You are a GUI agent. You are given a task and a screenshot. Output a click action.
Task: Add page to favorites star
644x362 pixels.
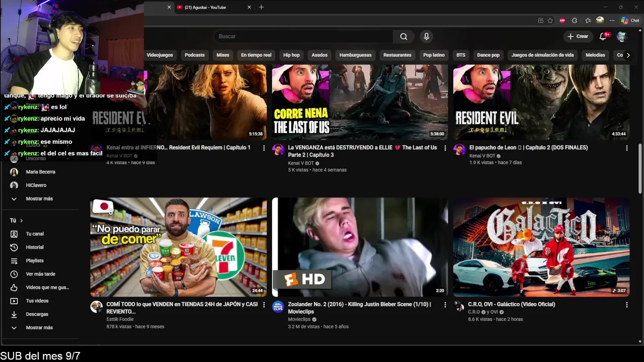(x=550, y=21)
